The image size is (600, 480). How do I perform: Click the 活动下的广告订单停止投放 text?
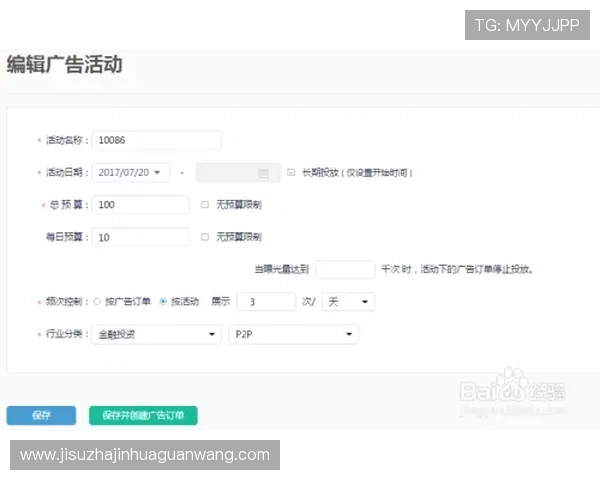[x=476, y=269]
